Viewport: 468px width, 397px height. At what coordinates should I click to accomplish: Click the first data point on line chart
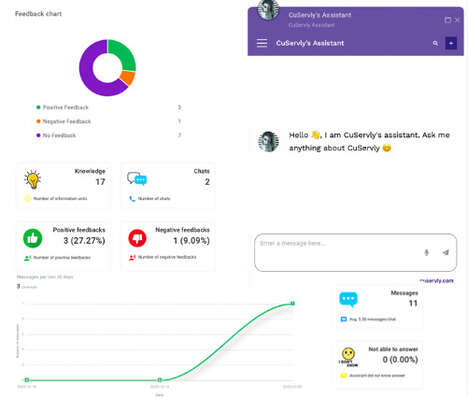(x=27, y=380)
